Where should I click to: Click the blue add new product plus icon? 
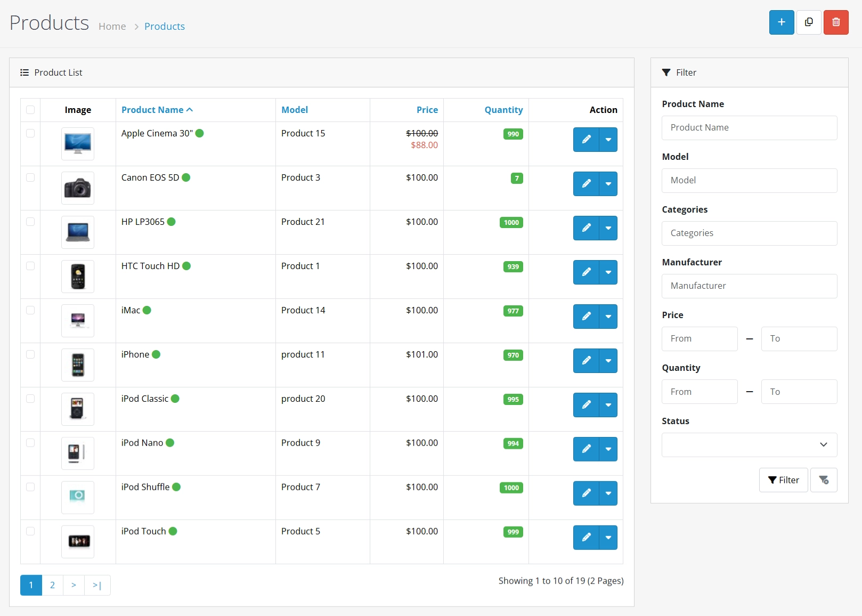(x=781, y=22)
